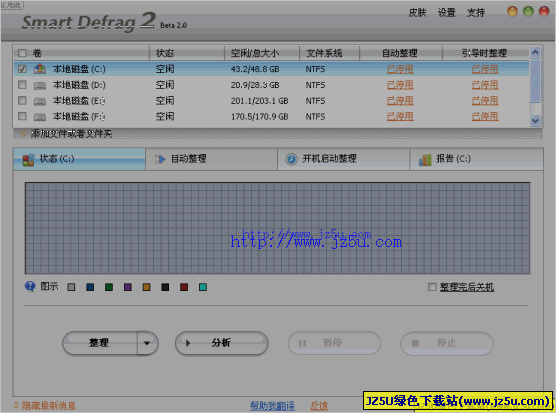Viewport: 556px width, 413px height.
Task: Click C: drive 自动整理 已停用 link
Action: pyautogui.click(x=400, y=69)
